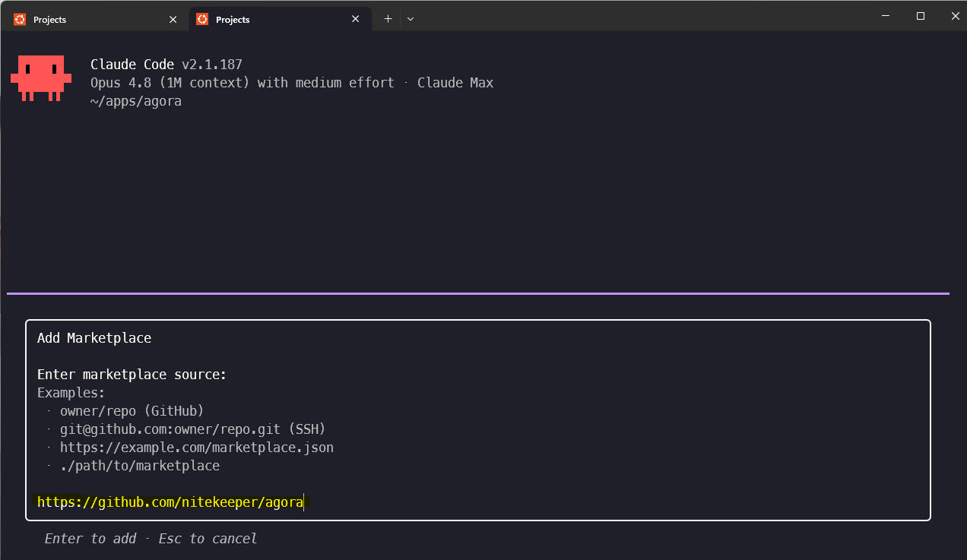
Task: Click the 'https://example.com/marketplace.json' example
Action: (x=197, y=448)
